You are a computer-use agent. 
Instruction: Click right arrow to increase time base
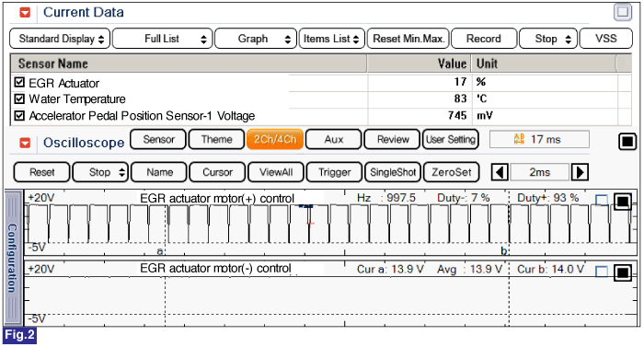580,172
